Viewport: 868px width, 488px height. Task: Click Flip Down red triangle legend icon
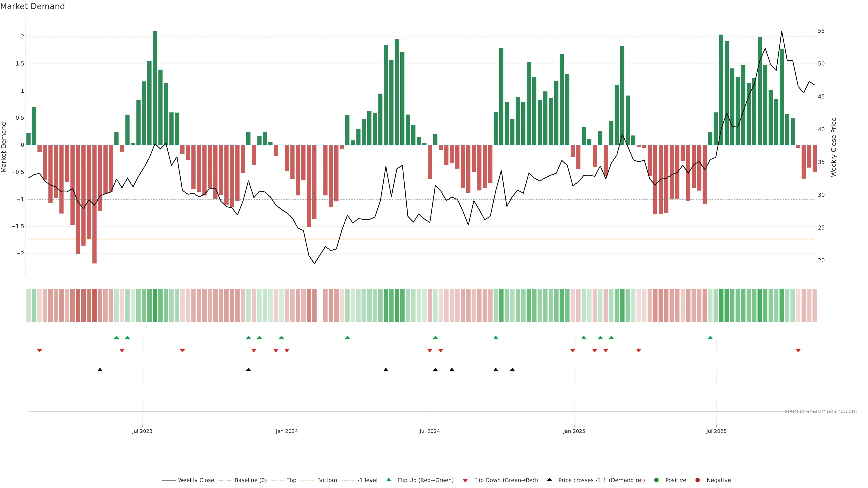click(465, 481)
